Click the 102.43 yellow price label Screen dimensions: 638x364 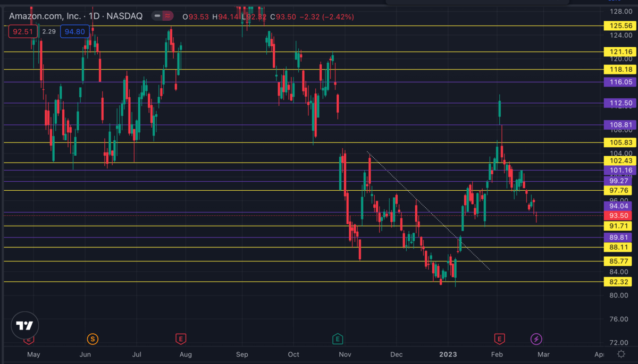(x=620, y=160)
